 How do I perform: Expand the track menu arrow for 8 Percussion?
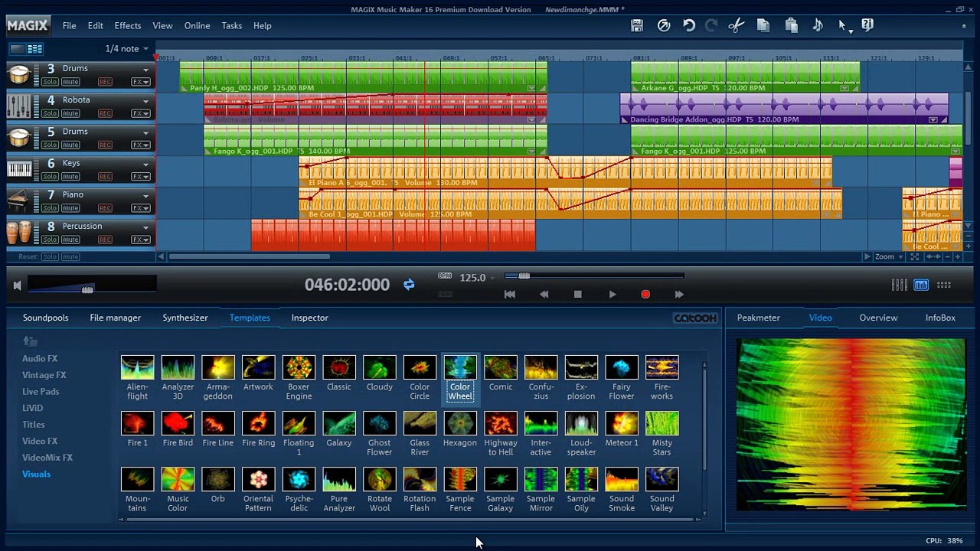pos(145,227)
